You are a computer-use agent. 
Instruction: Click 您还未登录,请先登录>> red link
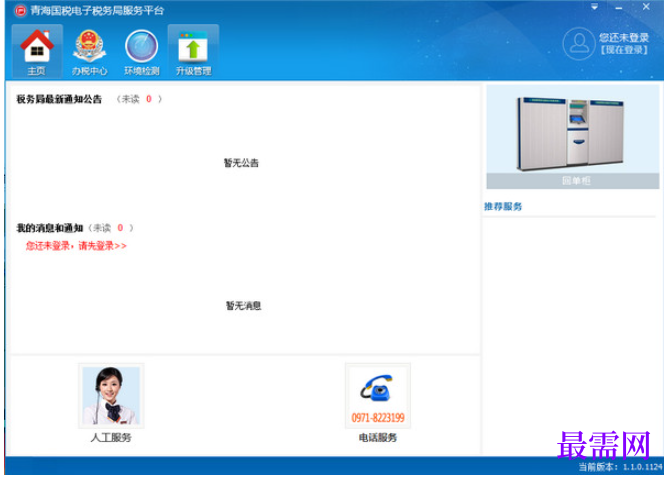76,246
